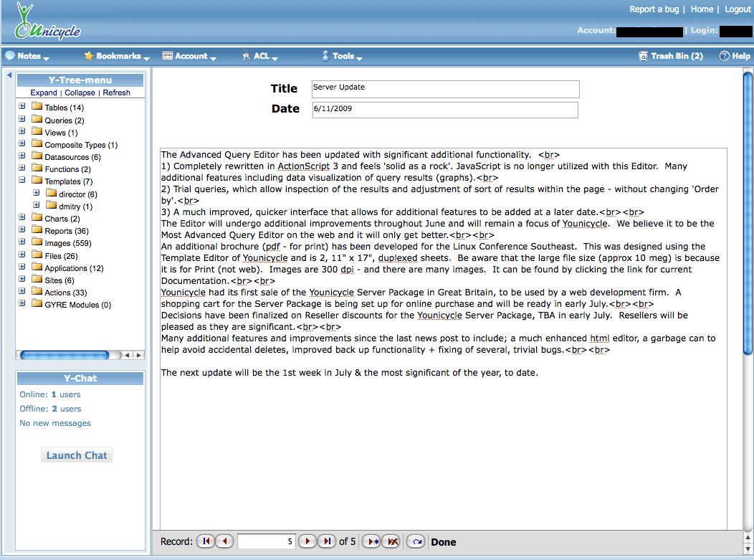Open the Tools menu
This screenshot has width=754, height=560.
coord(343,56)
